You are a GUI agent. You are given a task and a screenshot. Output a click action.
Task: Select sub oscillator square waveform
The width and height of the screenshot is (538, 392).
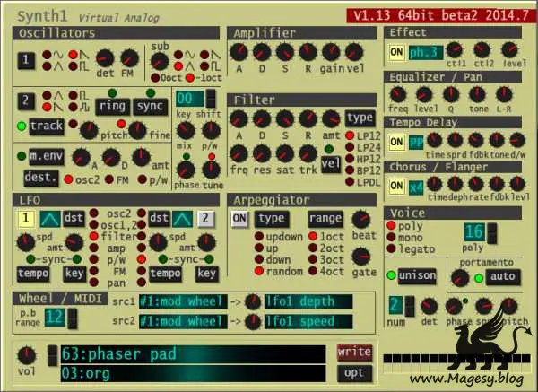coord(204,66)
